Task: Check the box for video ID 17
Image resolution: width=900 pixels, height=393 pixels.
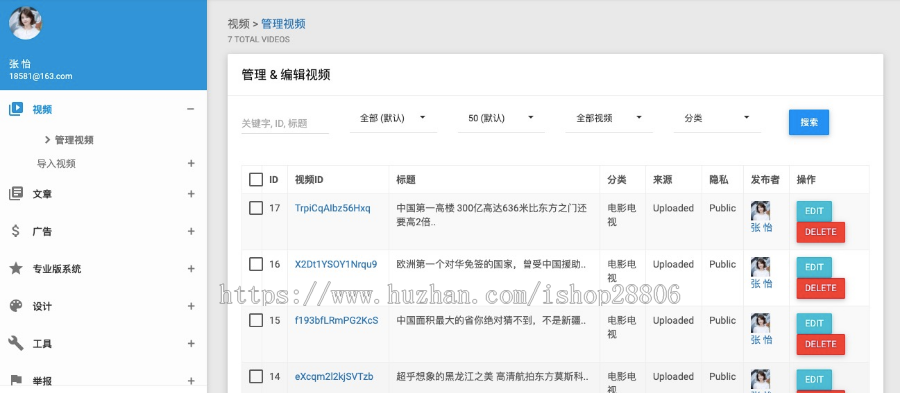Action: click(x=256, y=208)
